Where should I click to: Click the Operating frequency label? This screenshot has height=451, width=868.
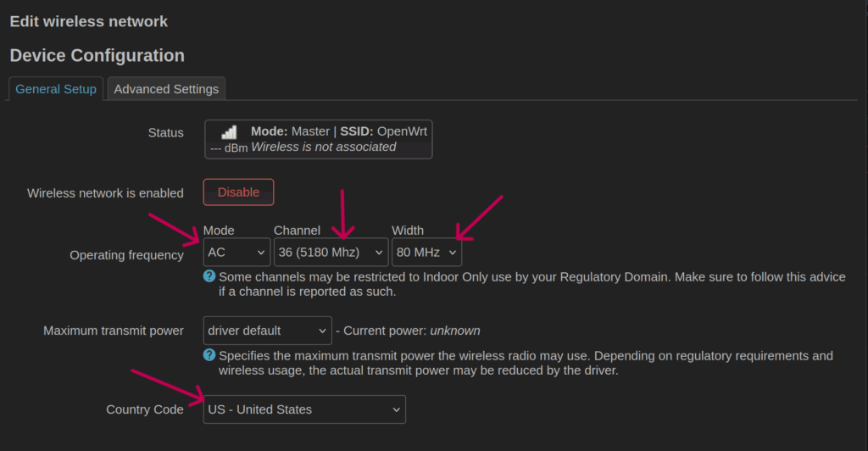(x=126, y=255)
